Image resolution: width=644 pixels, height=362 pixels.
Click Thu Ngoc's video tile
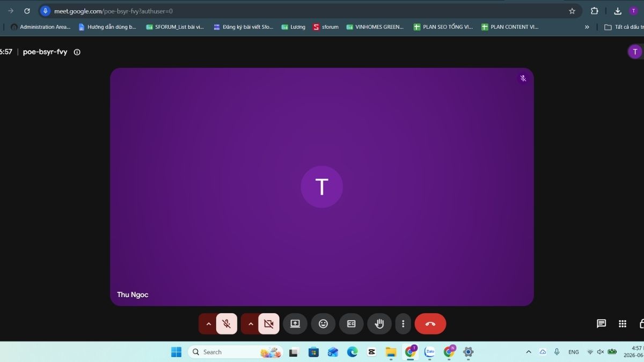click(322, 187)
